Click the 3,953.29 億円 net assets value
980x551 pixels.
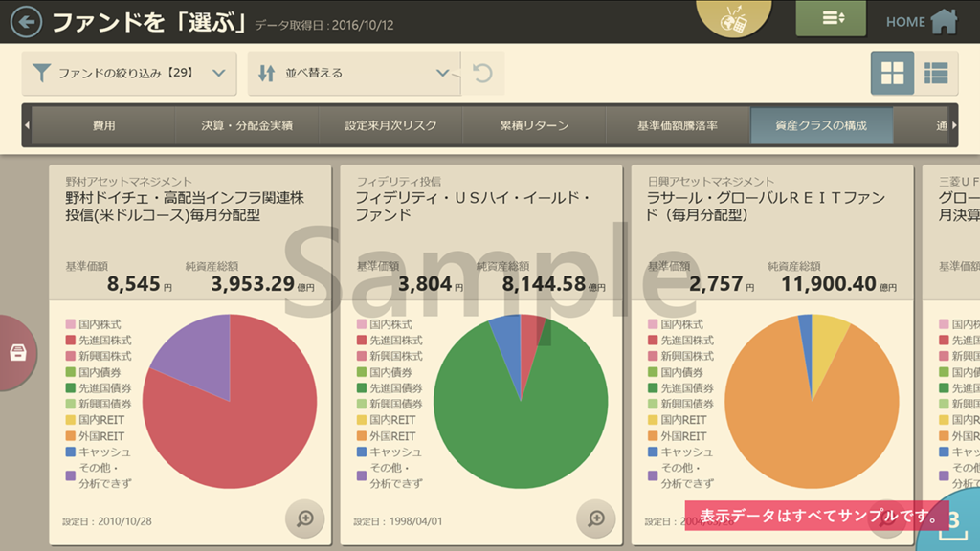click(x=262, y=283)
